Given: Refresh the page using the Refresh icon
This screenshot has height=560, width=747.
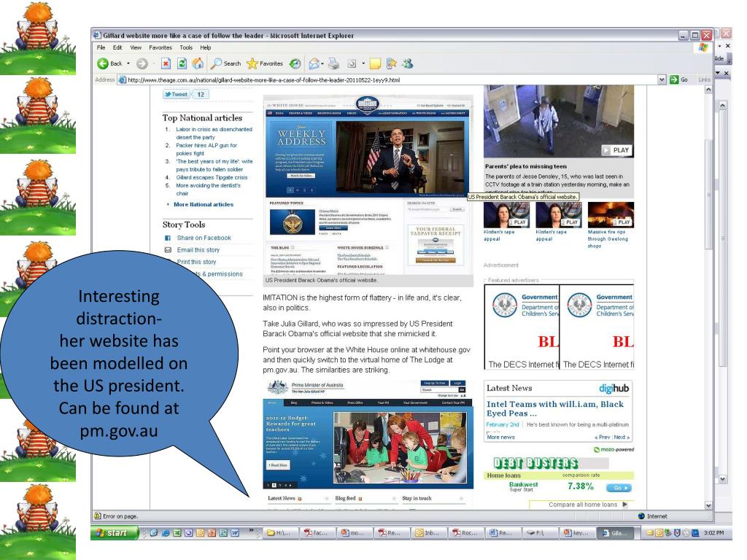Looking at the screenshot, I should point(182,63).
